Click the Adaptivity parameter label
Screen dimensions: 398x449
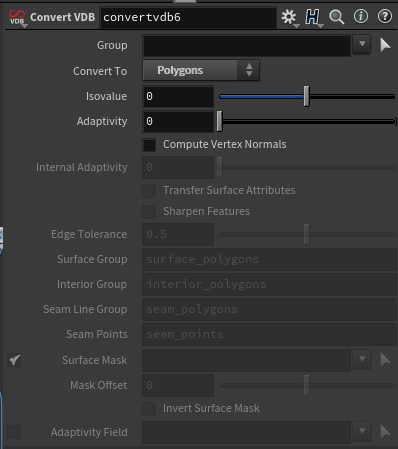pyautogui.click(x=102, y=121)
